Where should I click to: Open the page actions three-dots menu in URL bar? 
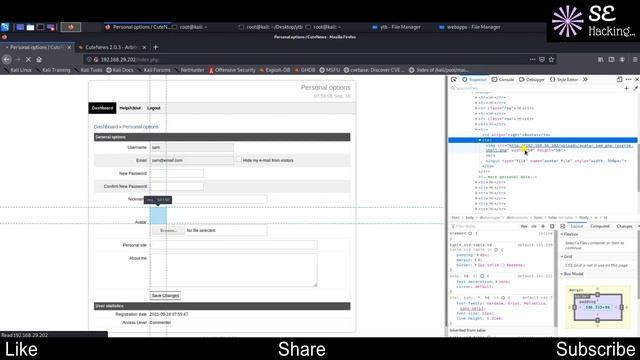pyautogui.click(x=532, y=59)
